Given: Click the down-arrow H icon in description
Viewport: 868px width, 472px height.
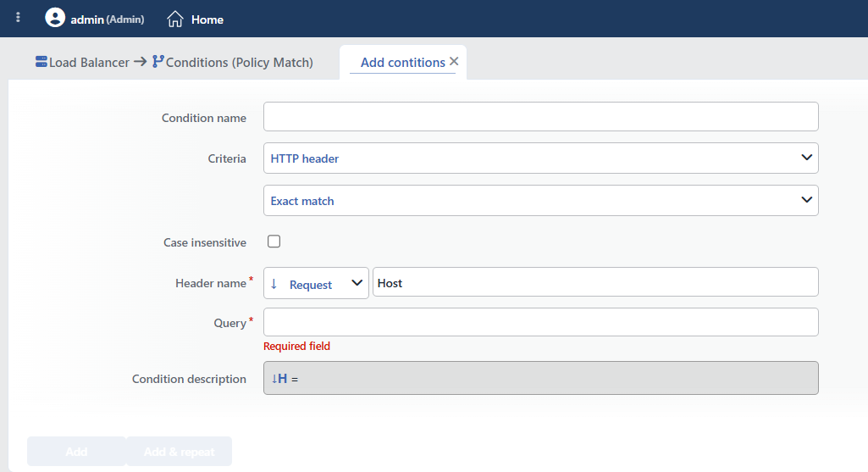Looking at the screenshot, I should (279, 379).
